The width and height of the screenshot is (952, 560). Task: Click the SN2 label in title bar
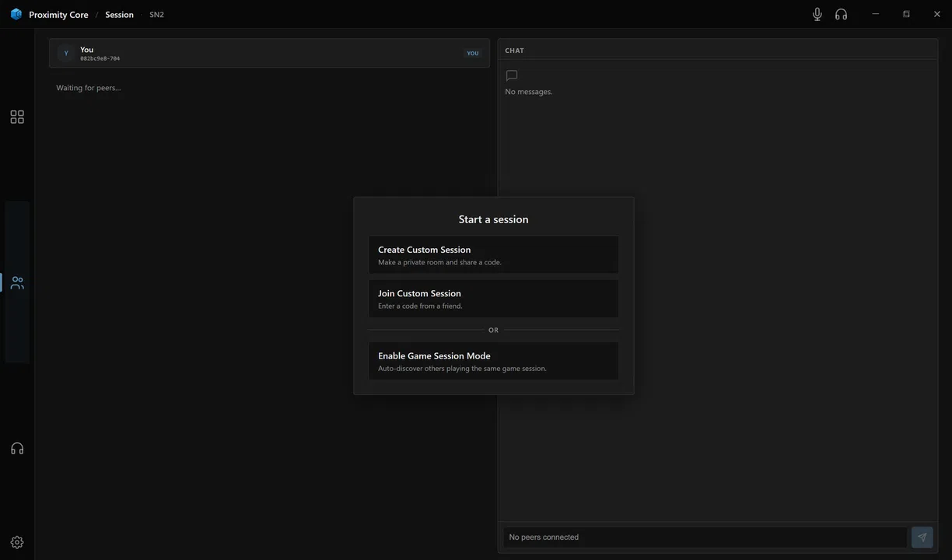coord(156,15)
